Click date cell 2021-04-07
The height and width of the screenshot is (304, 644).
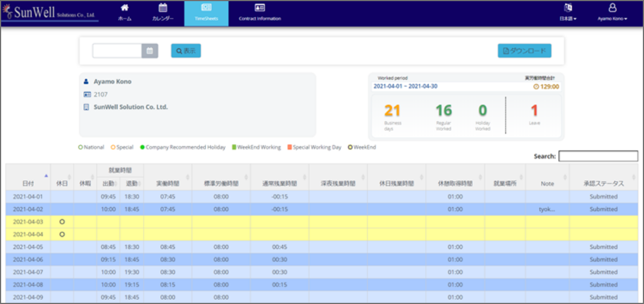[x=28, y=272]
